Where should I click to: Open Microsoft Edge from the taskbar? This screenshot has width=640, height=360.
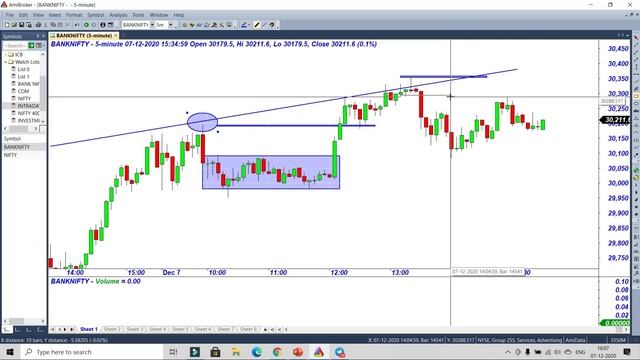click(257, 352)
